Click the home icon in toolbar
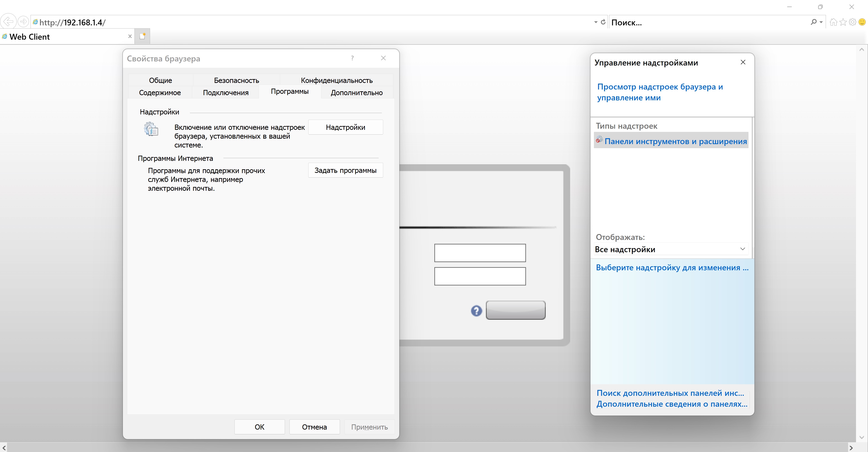The image size is (868, 452). (833, 22)
